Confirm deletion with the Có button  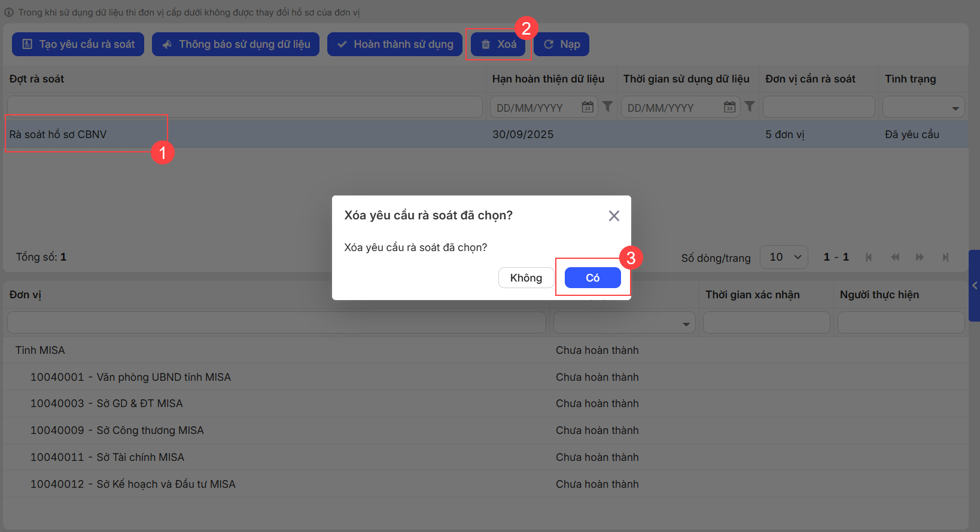(592, 278)
